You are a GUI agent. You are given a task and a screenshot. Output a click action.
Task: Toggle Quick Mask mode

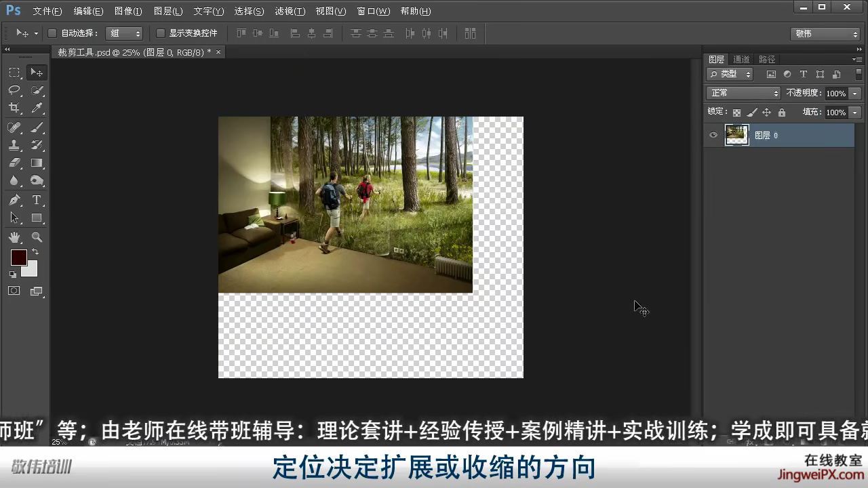(14, 291)
